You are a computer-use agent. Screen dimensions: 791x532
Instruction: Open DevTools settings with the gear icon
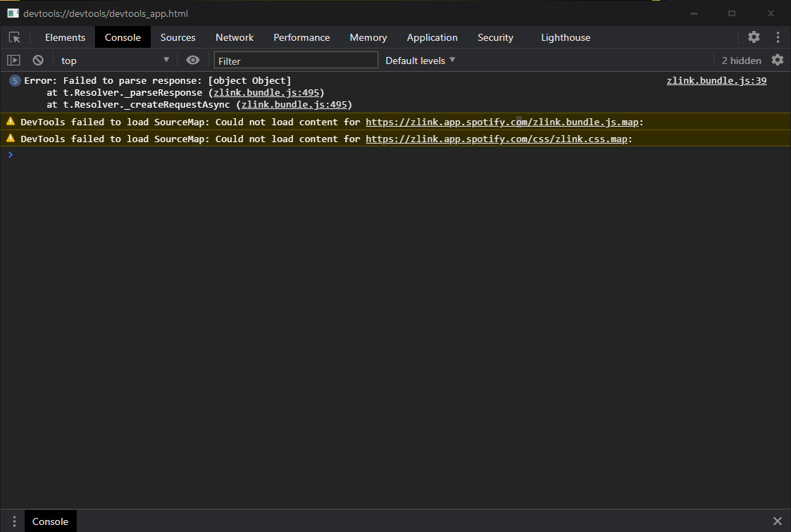click(x=753, y=37)
